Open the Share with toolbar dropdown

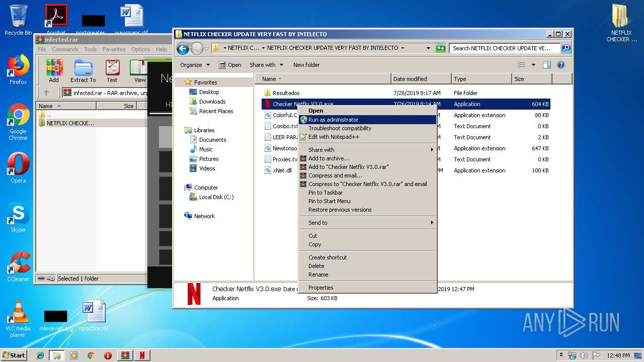point(266,65)
